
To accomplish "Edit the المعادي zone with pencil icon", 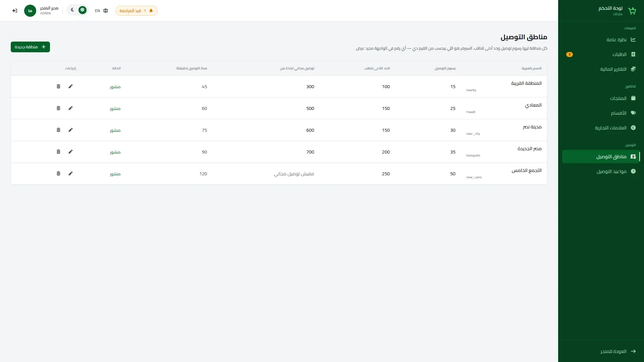I will [x=70, y=108].
